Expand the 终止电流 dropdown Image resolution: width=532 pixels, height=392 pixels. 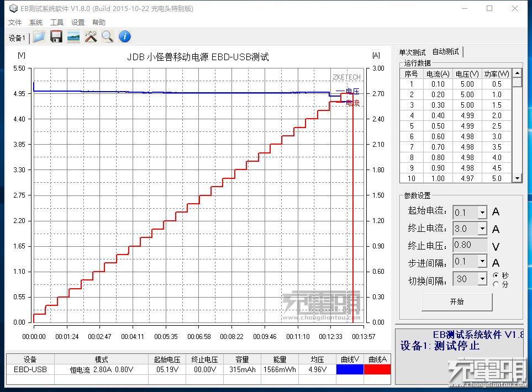[482, 229]
